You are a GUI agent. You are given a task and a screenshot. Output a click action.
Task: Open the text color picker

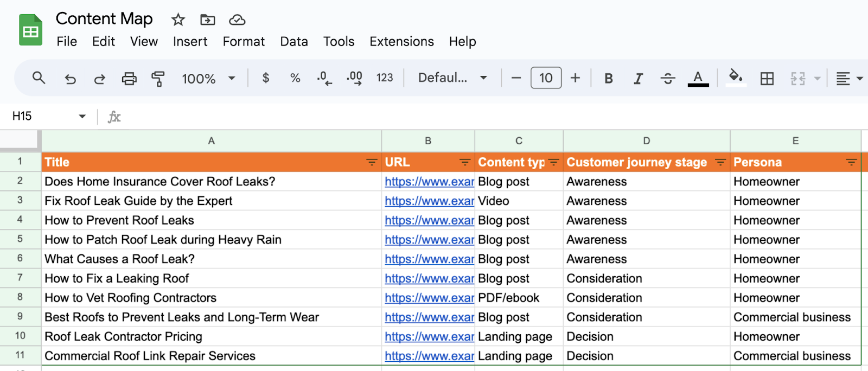pos(698,79)
